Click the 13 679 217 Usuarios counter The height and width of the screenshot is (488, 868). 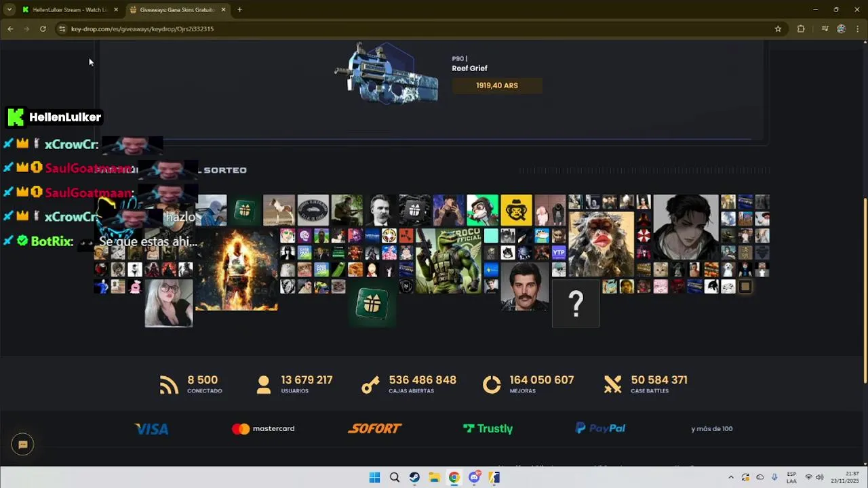pyautogui.click(x=307, y=384)
